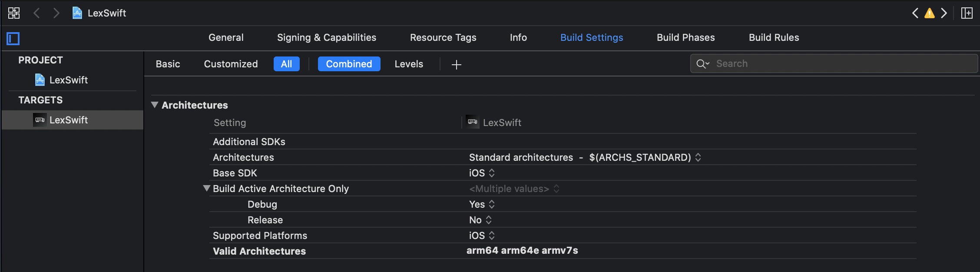
Task: Go back in editor history
Action: 37,13
